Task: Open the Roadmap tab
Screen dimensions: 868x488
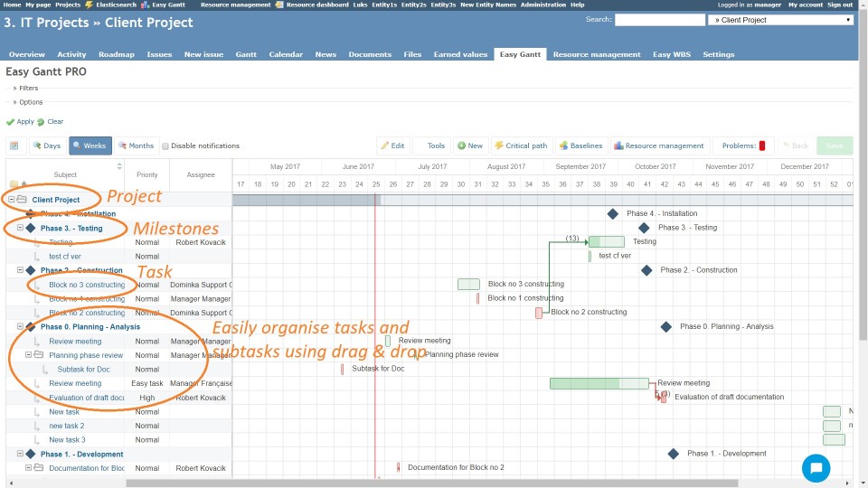Action: 116,54
